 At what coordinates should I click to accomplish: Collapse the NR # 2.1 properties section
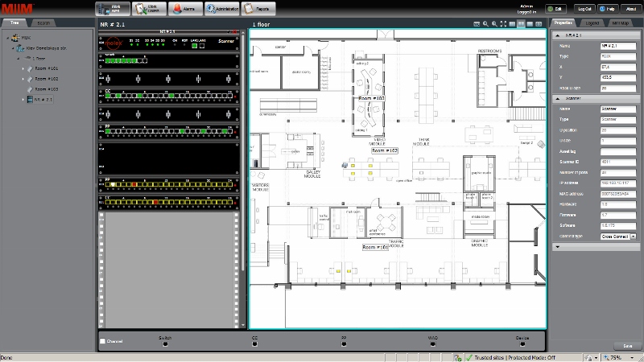tap(558, 35)
